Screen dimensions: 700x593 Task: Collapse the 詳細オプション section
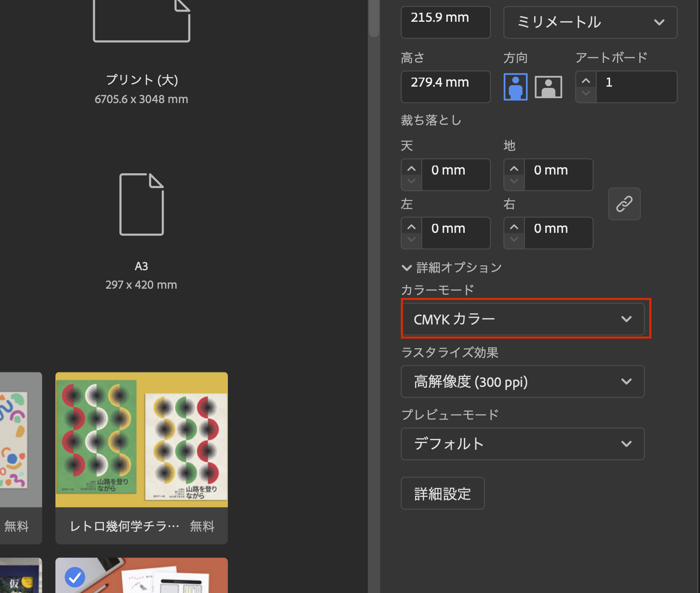pyautogui.click(x=406, y=268)
